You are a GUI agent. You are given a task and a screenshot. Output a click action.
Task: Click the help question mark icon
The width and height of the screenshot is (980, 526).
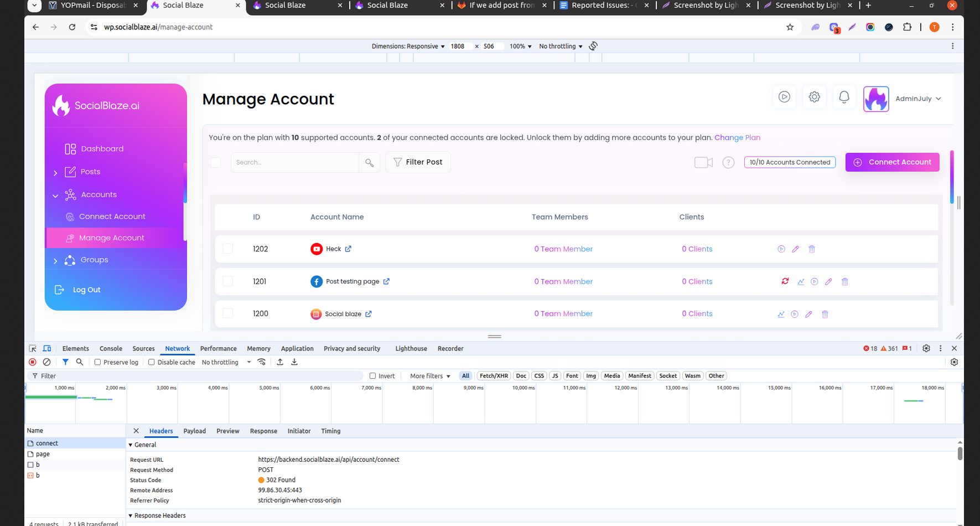point(728,162)
